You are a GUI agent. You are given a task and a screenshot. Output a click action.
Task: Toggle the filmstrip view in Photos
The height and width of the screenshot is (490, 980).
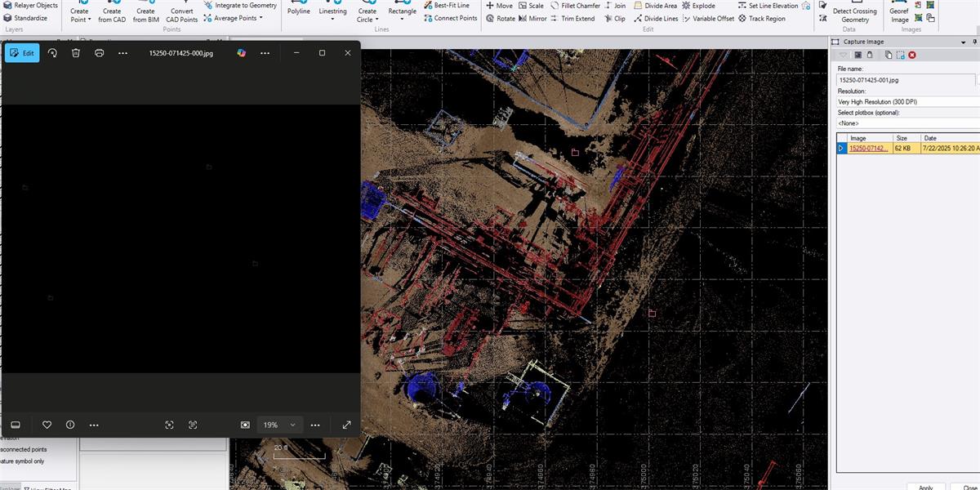pyautogui.click(x=15, y=425)
